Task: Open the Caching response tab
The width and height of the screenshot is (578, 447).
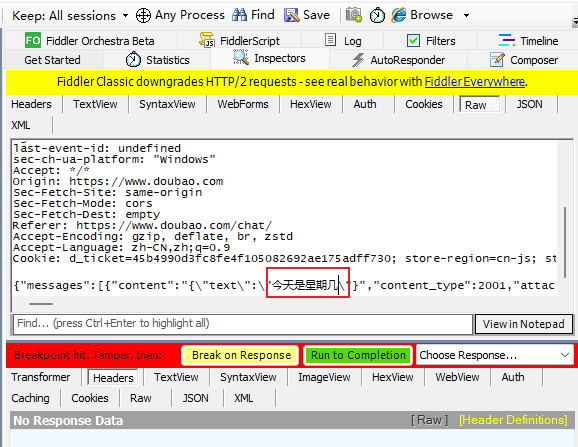Action: 30,398
